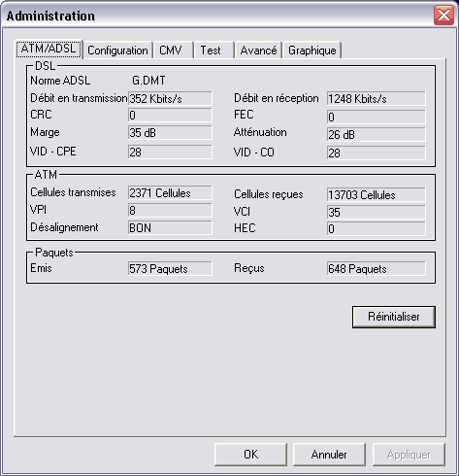The height and width of the screenshot is (476, 459).
Task: Confirm with the OK button
Action: pyautogui.click(x=250, y=455)
